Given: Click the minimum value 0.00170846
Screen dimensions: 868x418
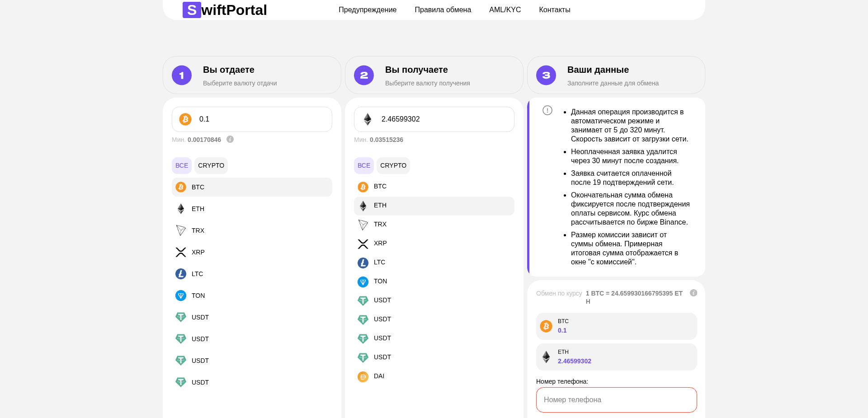Looking at the screenshot, I should click(x=204, y=140).
